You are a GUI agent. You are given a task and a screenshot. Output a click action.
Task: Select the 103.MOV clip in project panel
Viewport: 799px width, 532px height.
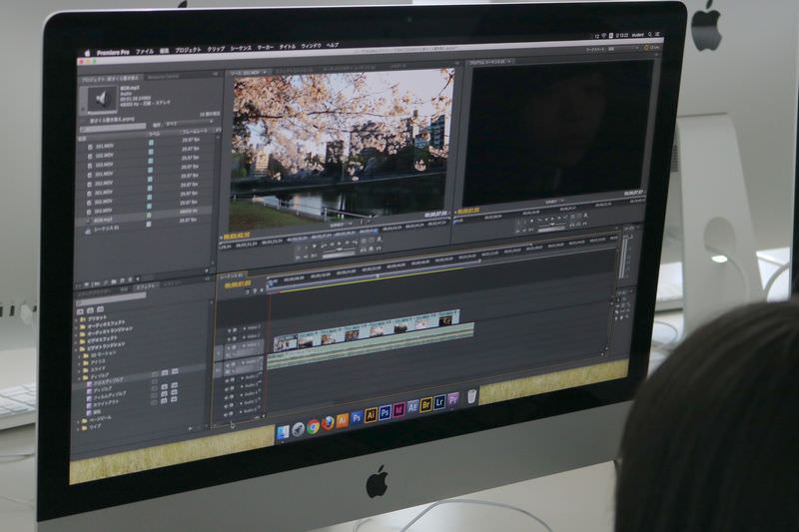click(103, 166)
